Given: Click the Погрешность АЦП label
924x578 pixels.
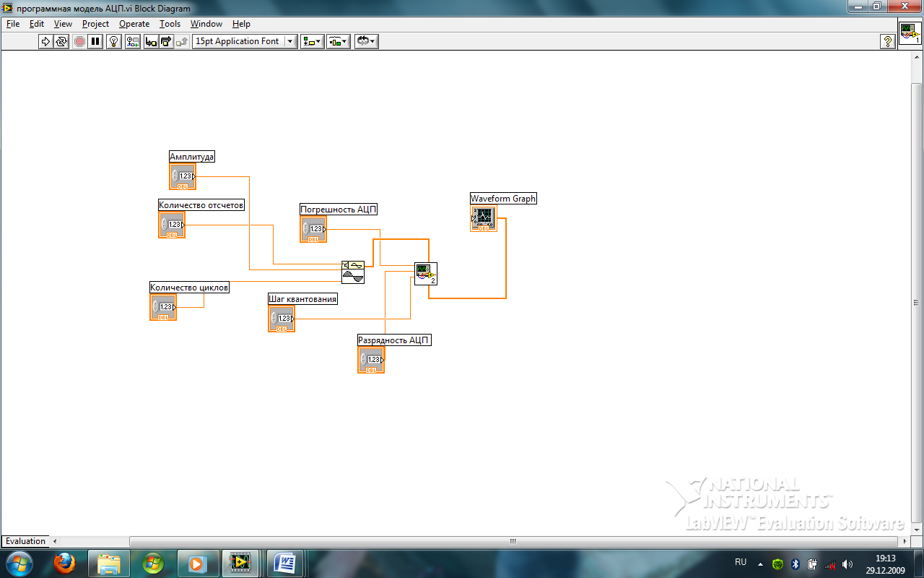Looking at the screenshot, I should point(339,210).
